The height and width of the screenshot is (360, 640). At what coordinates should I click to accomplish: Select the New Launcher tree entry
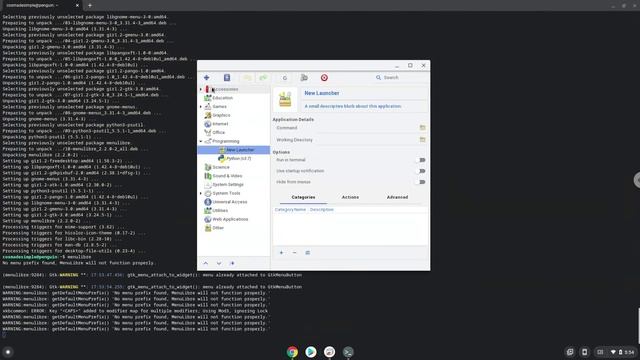coord(233,150)
